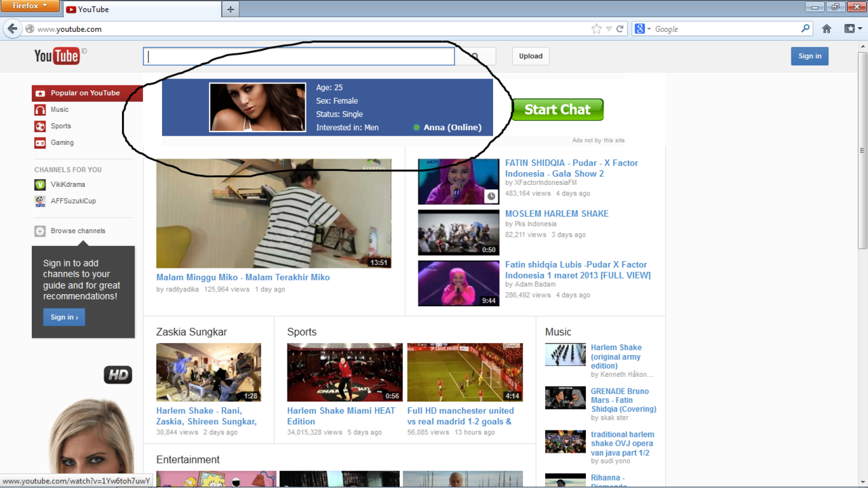Select Sports in the sidebar guide
Viewport: 868px width, 488px height.
[x=60, y=126]
